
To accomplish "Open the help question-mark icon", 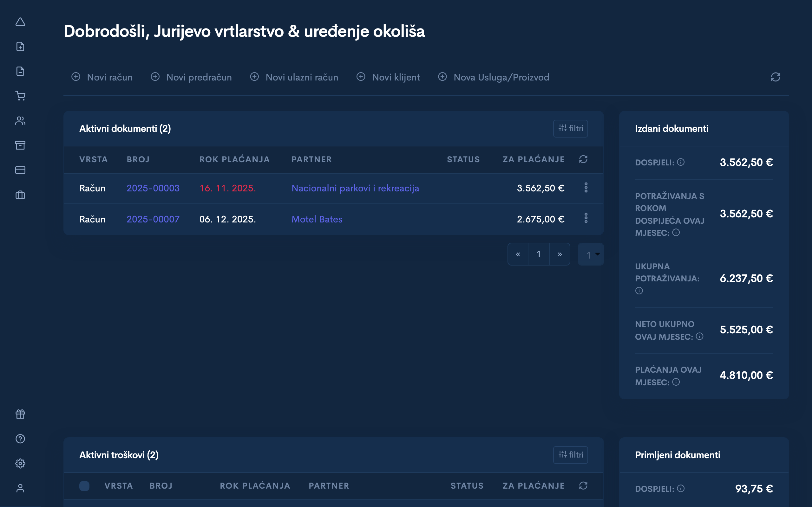I will pos(20,439).
